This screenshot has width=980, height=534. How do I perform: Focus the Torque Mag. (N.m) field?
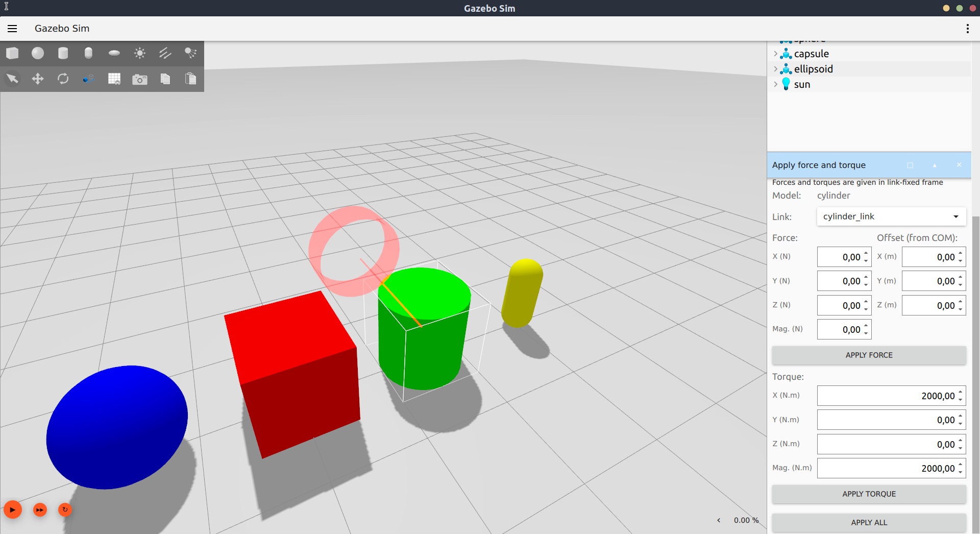(x=891, y=468)
